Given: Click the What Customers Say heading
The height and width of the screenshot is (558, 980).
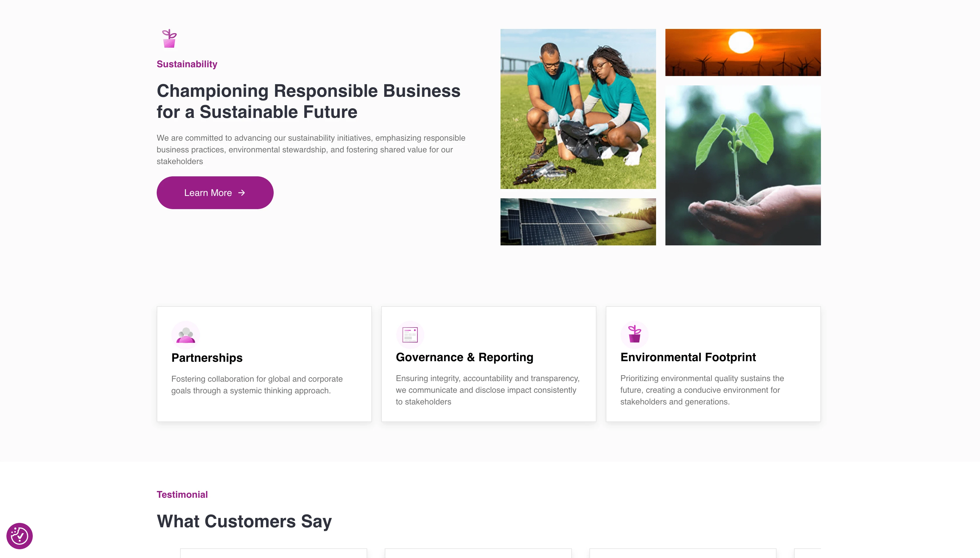Looking at the screenshot, I should pyautogui.click(x=244, y=521).
